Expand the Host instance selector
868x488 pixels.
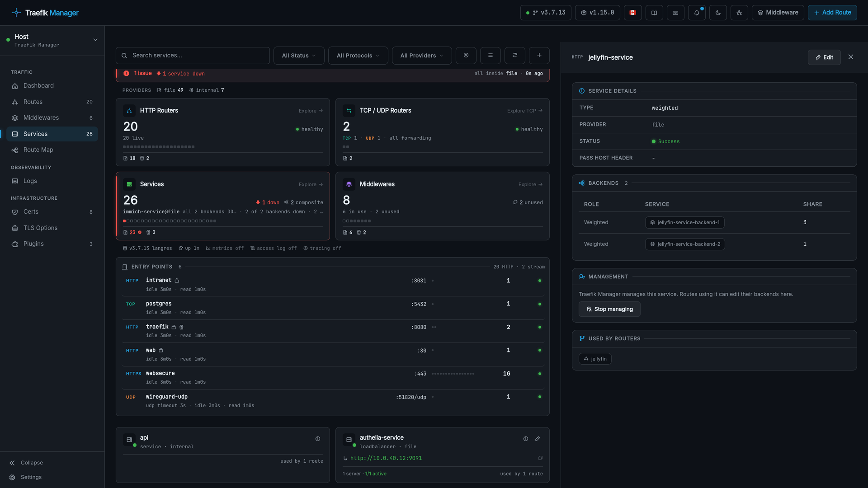(52, 40)
